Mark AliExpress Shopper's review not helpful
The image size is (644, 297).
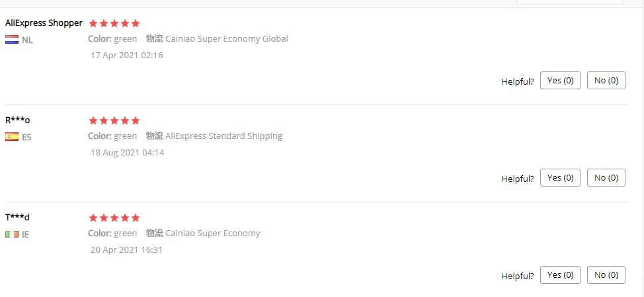point(606,81)
